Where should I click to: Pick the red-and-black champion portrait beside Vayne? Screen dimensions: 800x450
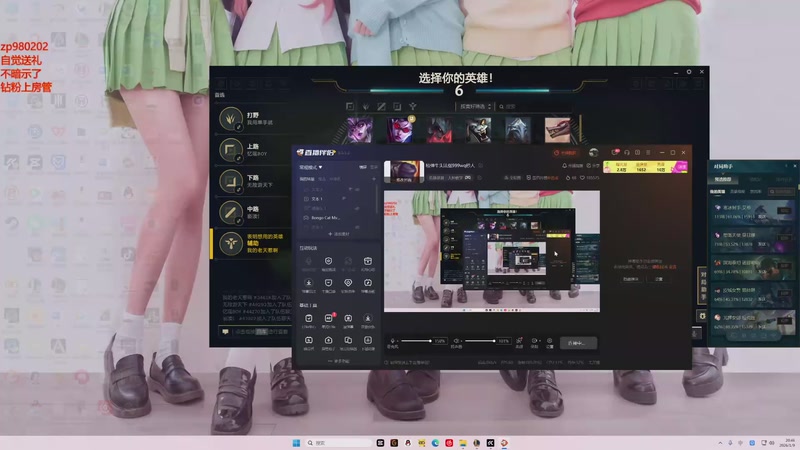[439, 130]
